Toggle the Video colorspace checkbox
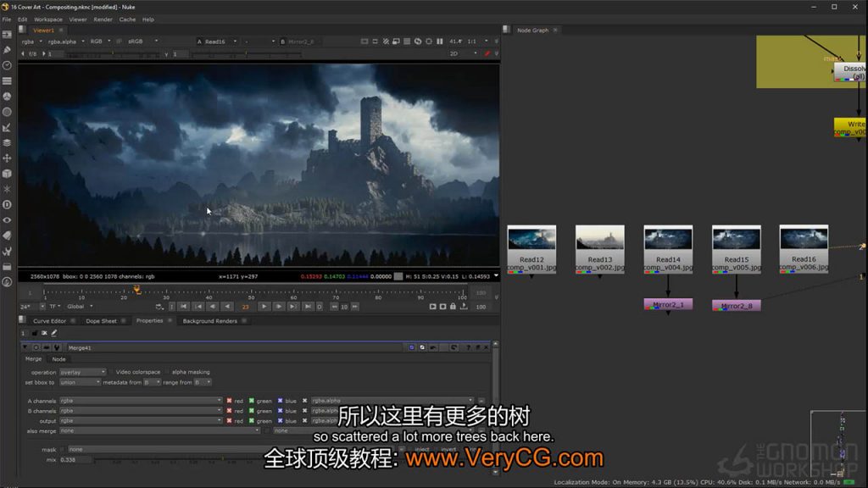Viewport: 868px width, 488px height. [111, 372]
